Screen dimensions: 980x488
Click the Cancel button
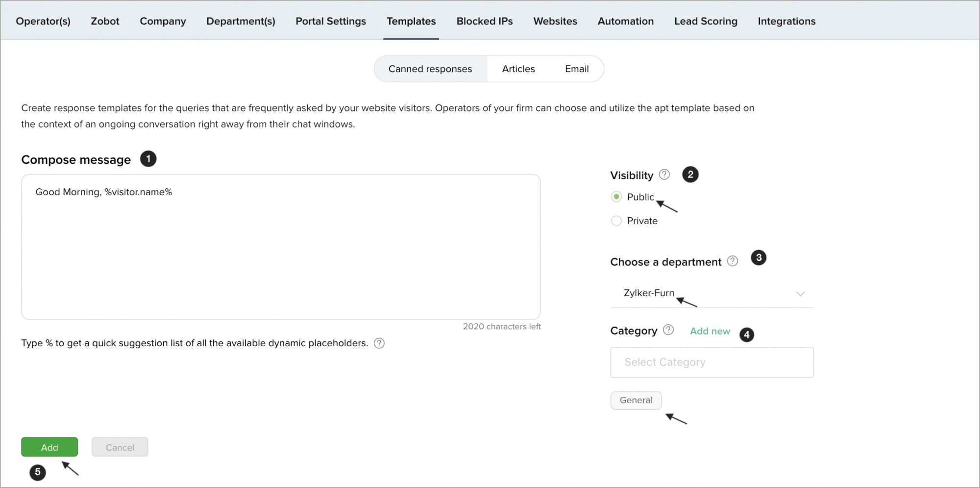click(x=120, y=447)
